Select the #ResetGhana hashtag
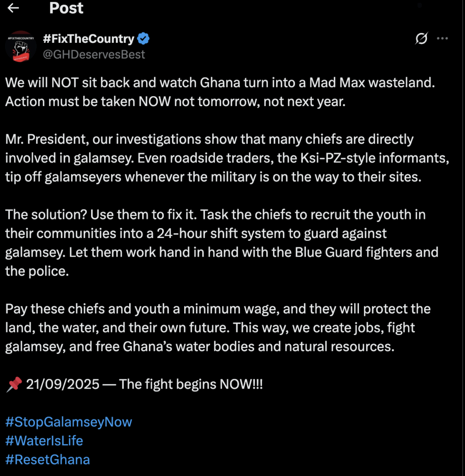The width and height of the screenshot is (465, 476). point(47,460)
